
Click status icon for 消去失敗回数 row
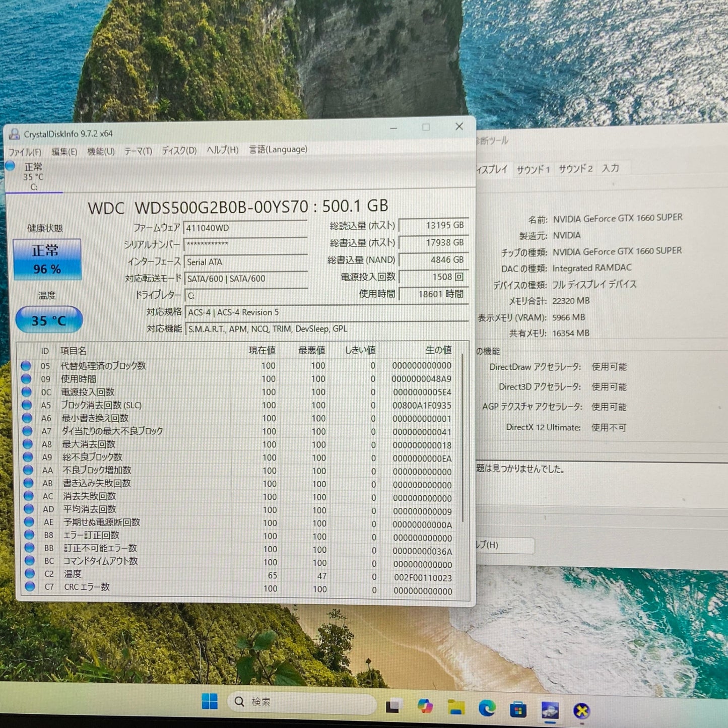(28, 496)
